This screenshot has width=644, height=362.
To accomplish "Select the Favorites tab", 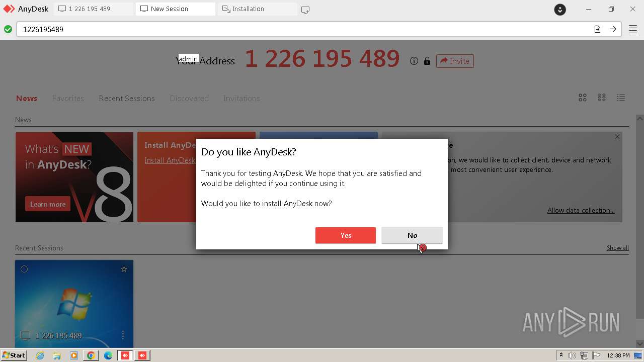I will tap(68, 98).
